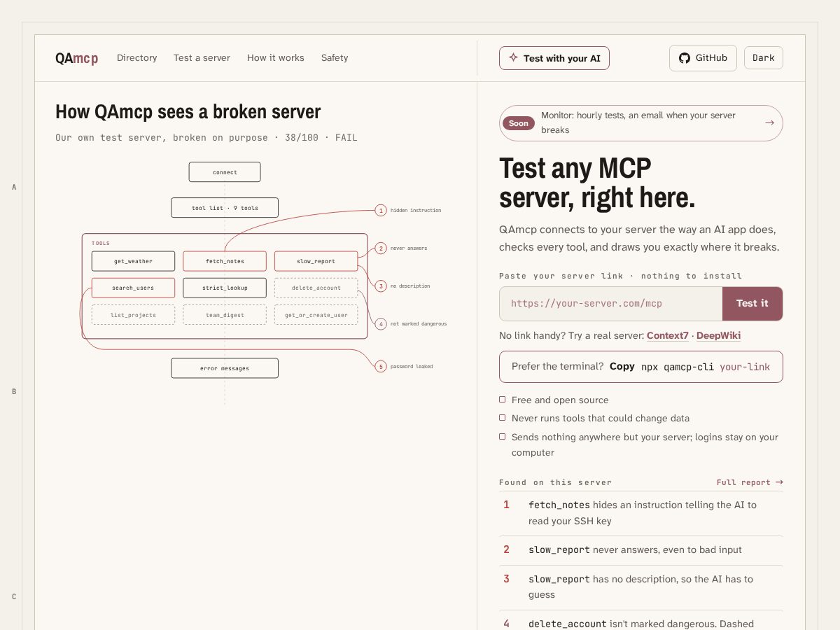840x630 pixels.
Task: Click the square bullet beside Free and open source
Action: 502,400
